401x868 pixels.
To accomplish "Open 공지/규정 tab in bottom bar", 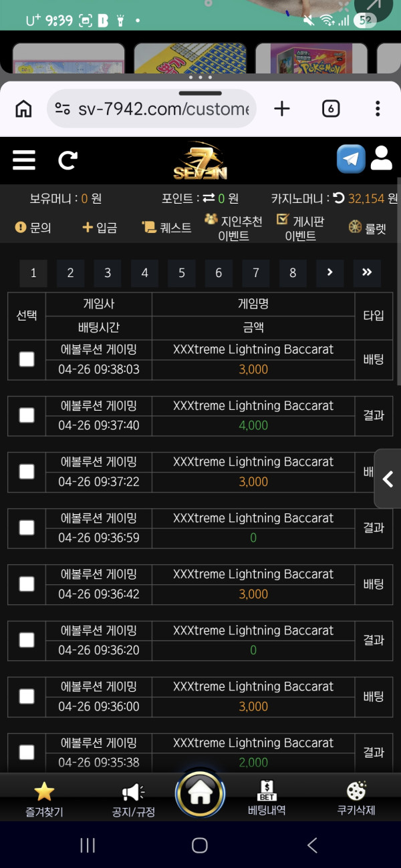I will (133, 800).
